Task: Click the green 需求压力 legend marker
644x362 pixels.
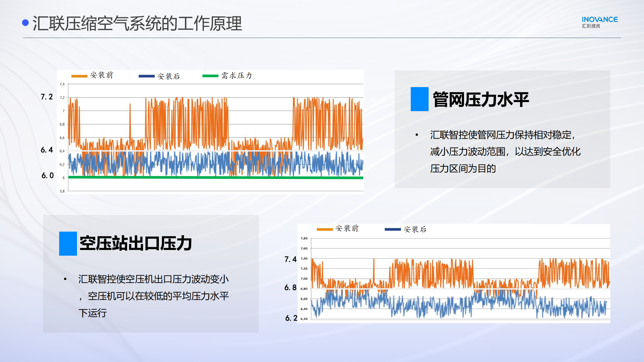Action: [x=210, y=76]
